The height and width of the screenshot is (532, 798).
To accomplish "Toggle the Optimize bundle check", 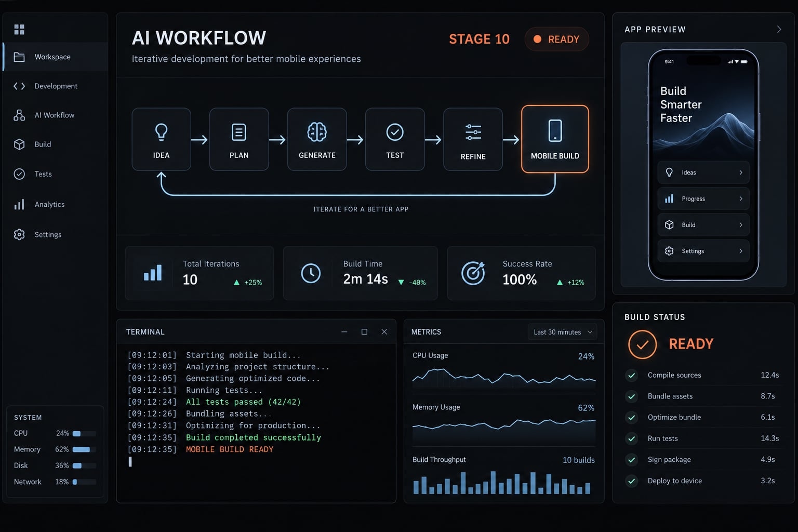I will 632,417.
